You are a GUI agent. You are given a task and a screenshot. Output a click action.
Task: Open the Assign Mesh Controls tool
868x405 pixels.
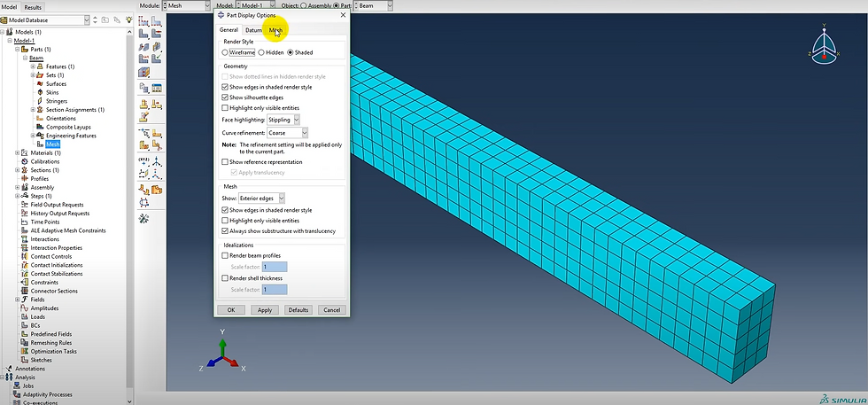point(143,46)
